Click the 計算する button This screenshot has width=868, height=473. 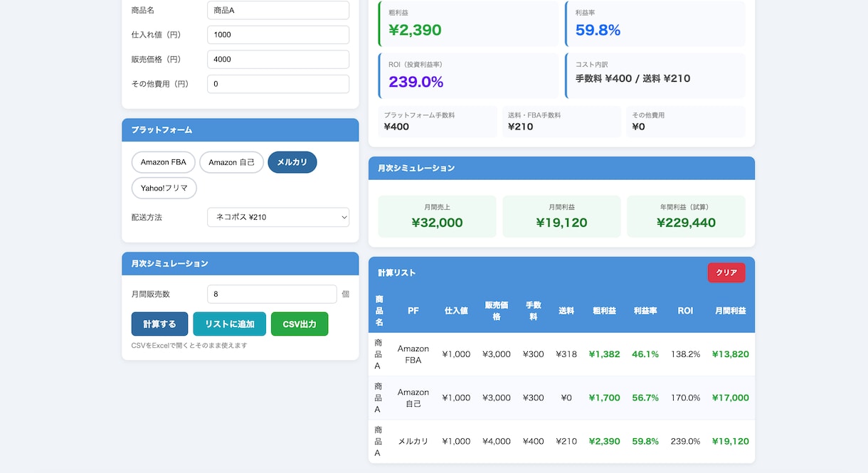tap(159, 324)
